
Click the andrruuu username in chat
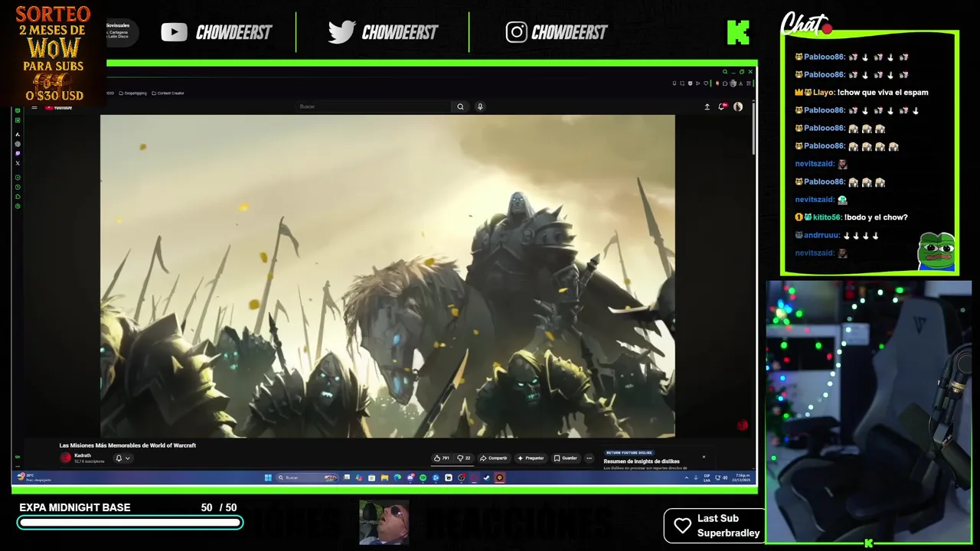pos(822,236)
